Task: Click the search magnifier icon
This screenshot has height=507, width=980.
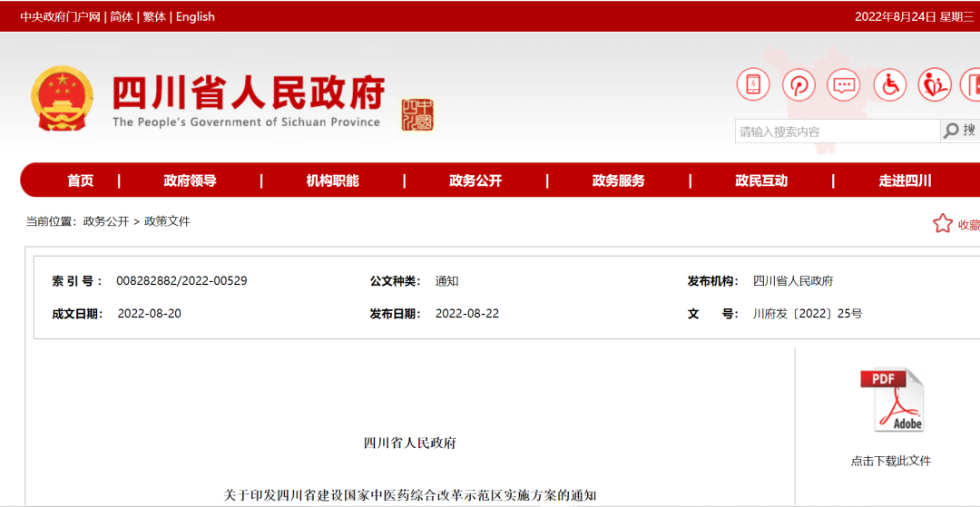Action: point(951,131)
